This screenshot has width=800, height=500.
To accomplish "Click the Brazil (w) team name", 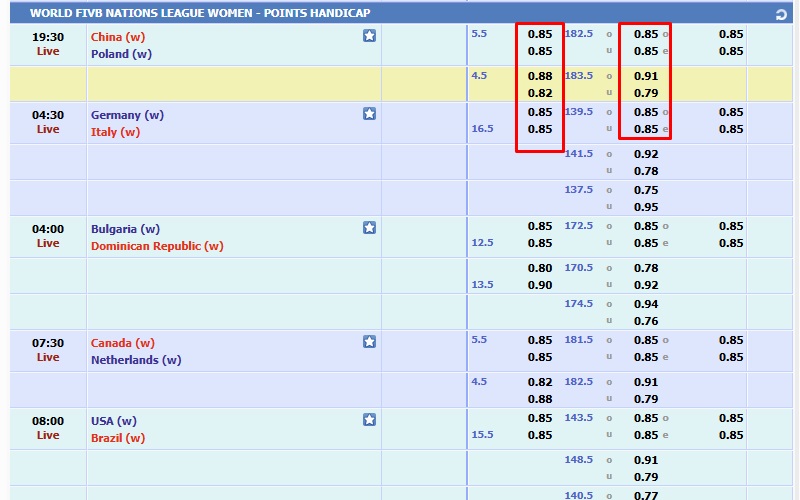I will (x=118, y=438).
